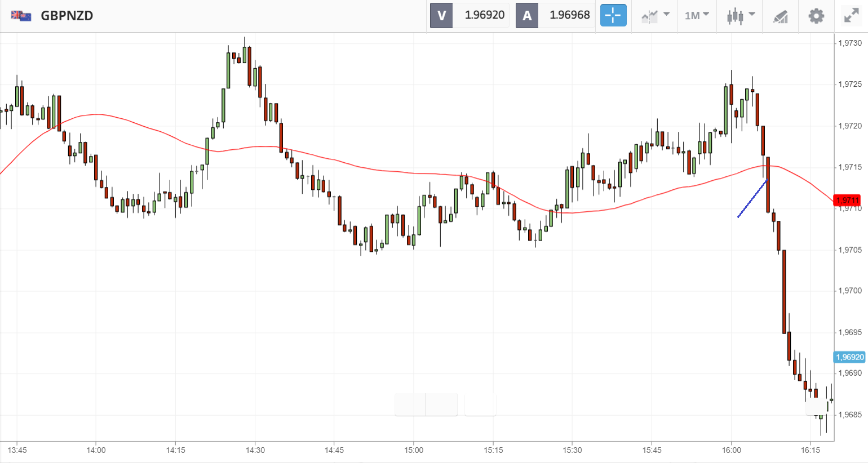Click the 1,9690 price axis label
Image resolution: width=868 pixels, height=463 pixels.
[850, 373]
